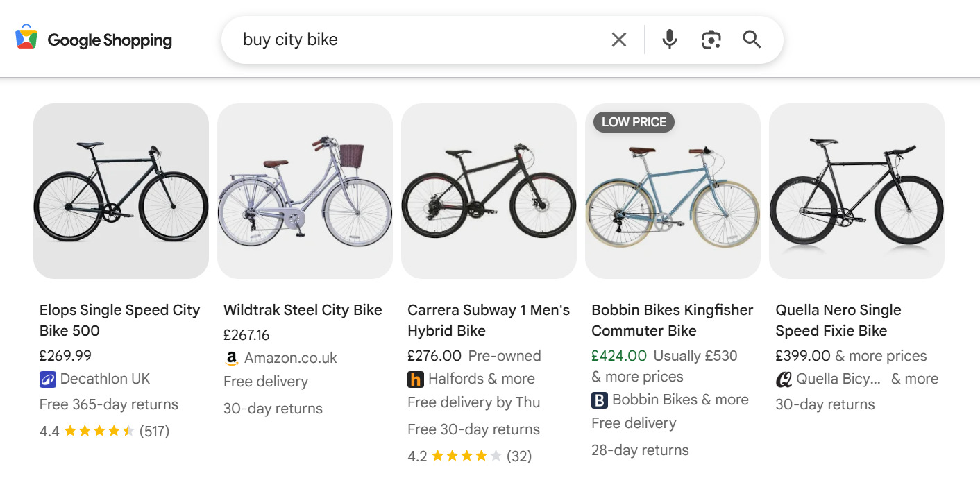Start a voice search with the microphone icon
Image resolution: width=980 pixels, height=478 pixels.
click(669, 40)
